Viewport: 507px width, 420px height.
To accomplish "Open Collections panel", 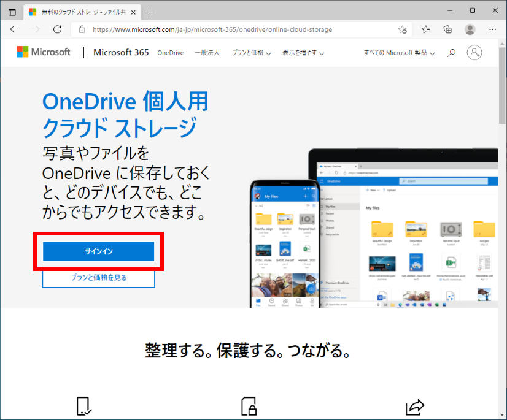I will click(x=447, y=29).
